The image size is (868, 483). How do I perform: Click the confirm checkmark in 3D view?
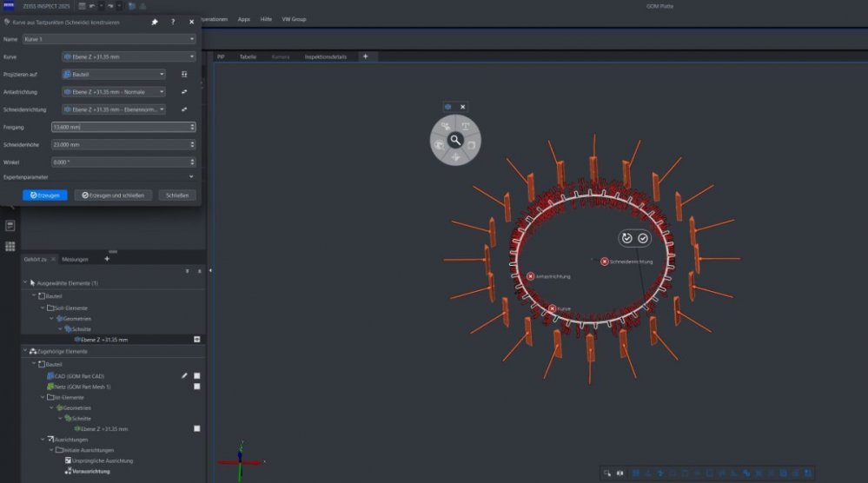[643, 238]
